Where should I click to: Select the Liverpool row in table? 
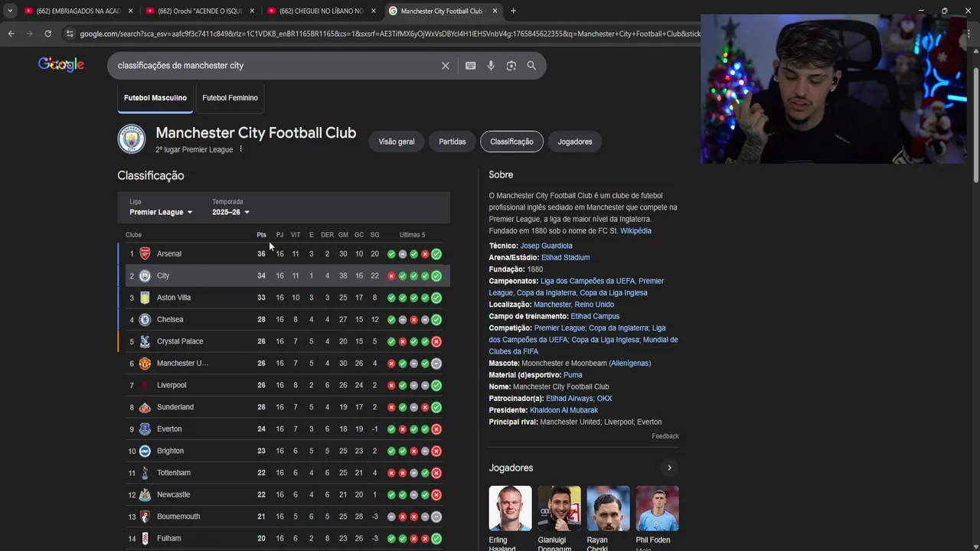pos(284,386)
